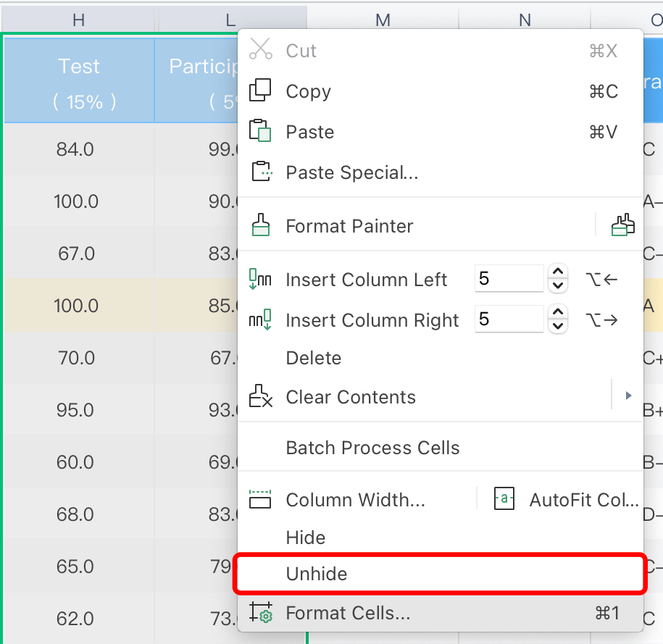Select column H header
The width and height of the screenshot is (663, 644).
(x=79, y=20)
